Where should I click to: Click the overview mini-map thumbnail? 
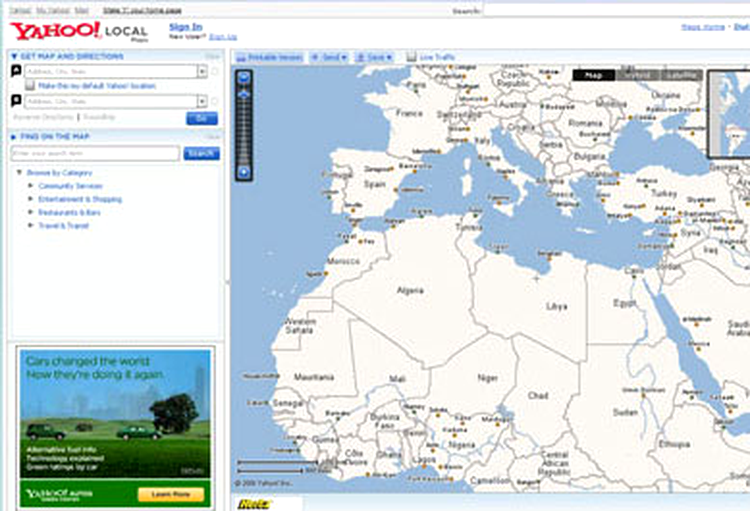pos(729,114)
